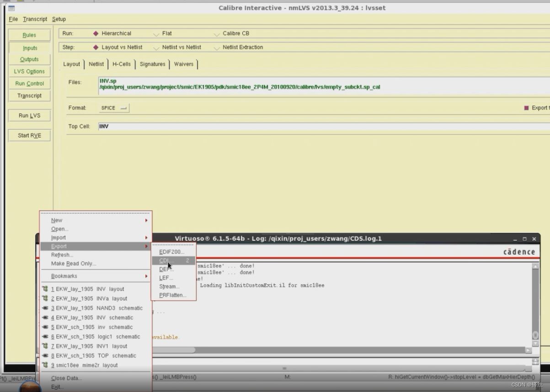
Task: Open the SPICE format dropdown
Action: [x=114, y=108]
